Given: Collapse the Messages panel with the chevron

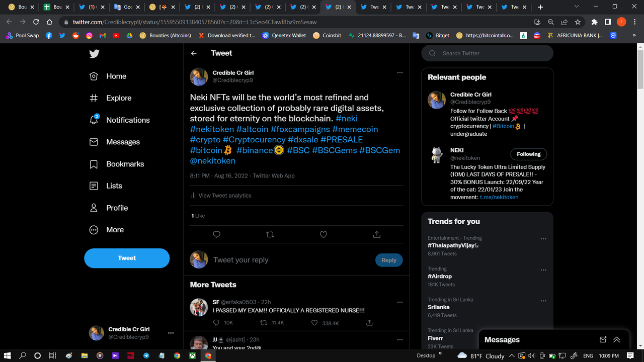Looking at the screenshot, I should 616,339.
